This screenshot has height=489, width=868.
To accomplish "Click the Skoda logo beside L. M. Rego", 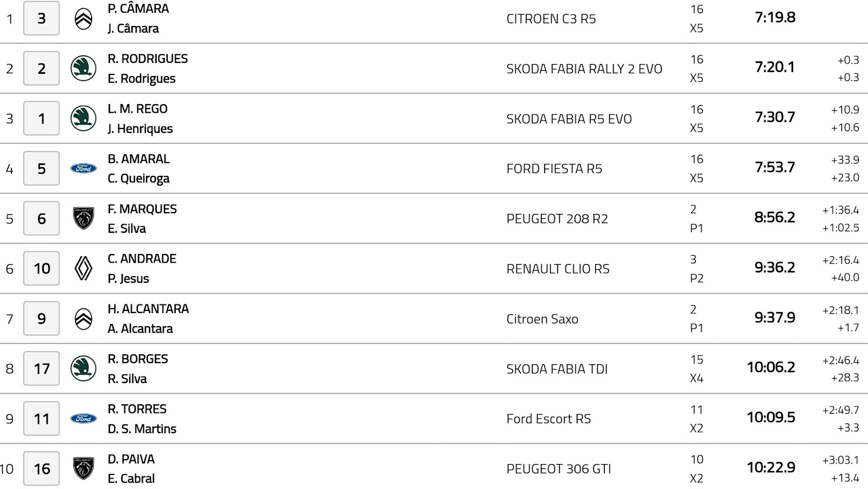I will pyautogui.click(x=84, y=118).
